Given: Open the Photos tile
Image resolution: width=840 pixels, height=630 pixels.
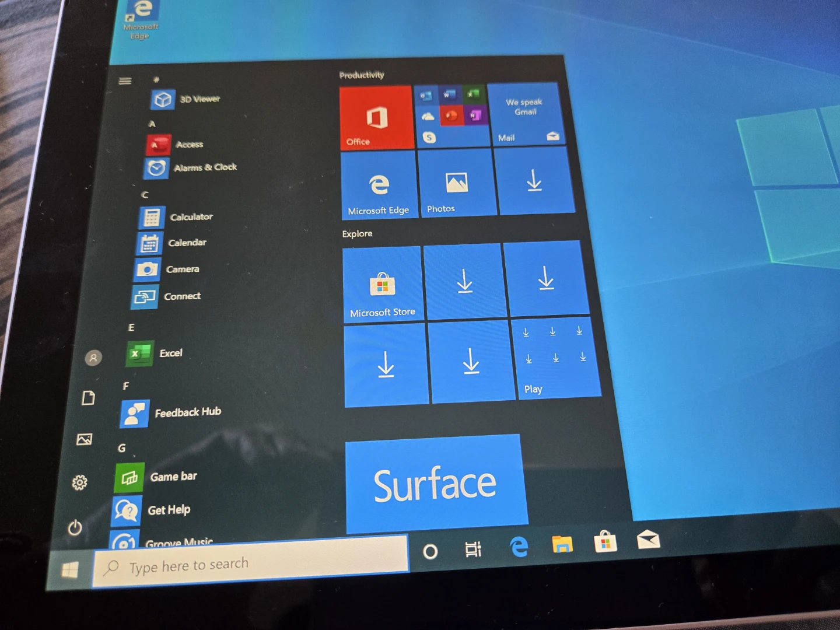Looking at the screenshot, I should (457, 183).
